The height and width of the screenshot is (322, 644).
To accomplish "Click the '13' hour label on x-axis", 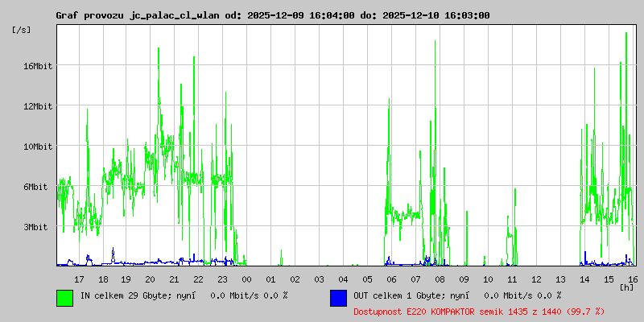I will pos(560,279).
